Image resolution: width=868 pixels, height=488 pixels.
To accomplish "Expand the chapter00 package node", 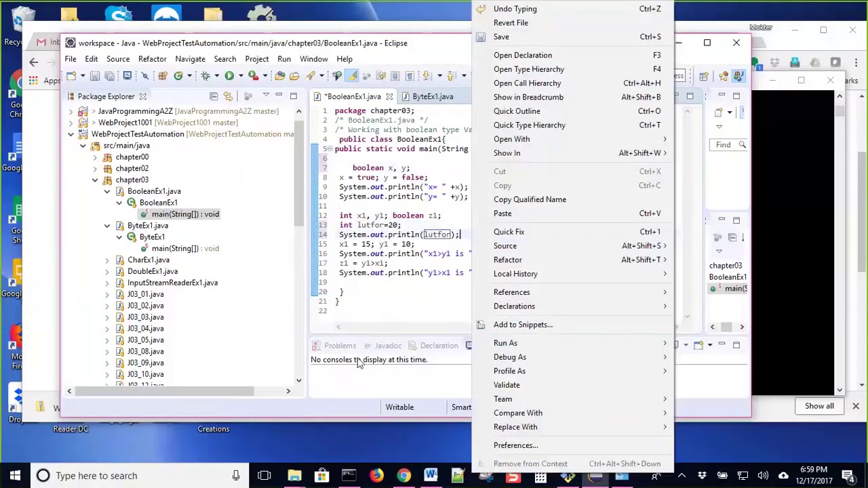I will (95, 157).
